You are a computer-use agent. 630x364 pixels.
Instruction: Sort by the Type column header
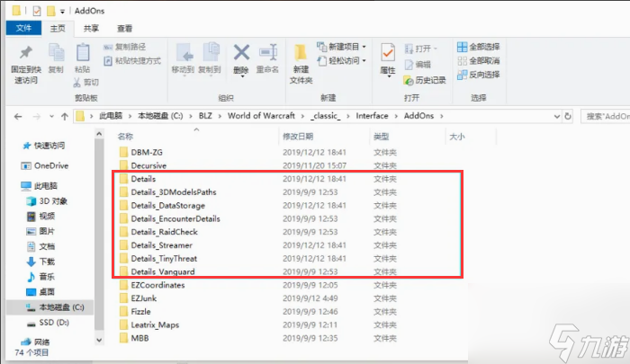[382, 137]
